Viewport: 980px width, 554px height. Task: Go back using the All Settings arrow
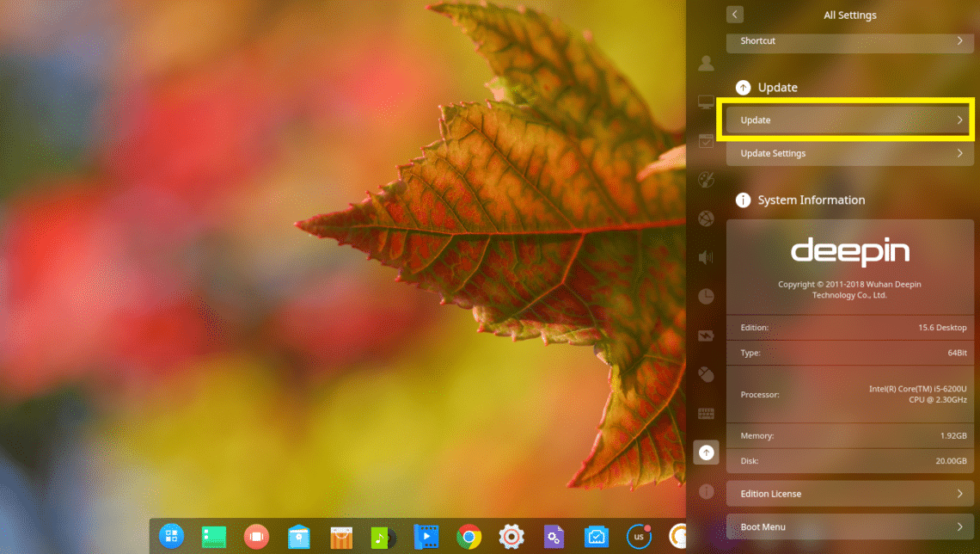coord(735,15)
